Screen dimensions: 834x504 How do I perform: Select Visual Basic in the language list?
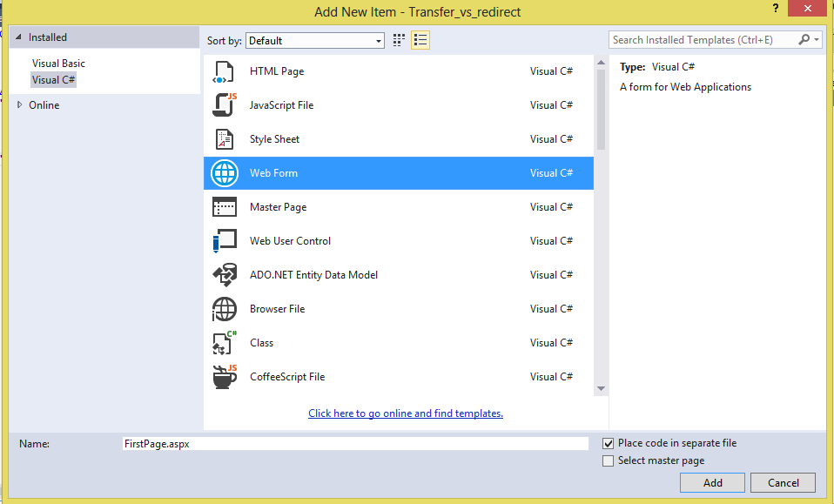(58, 63)
